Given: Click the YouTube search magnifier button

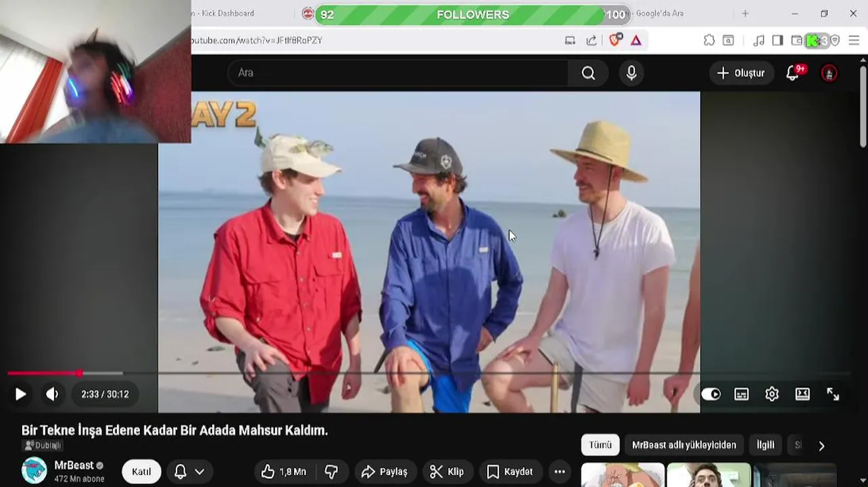Looking at the screenshot, I should point(588,73).
